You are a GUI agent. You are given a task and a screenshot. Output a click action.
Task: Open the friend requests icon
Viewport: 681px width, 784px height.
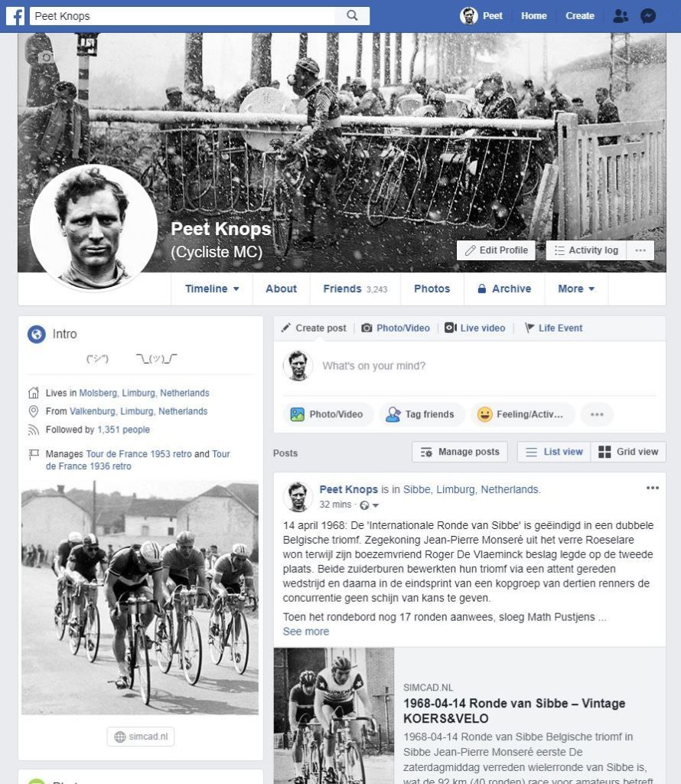(x=620, y=16)
